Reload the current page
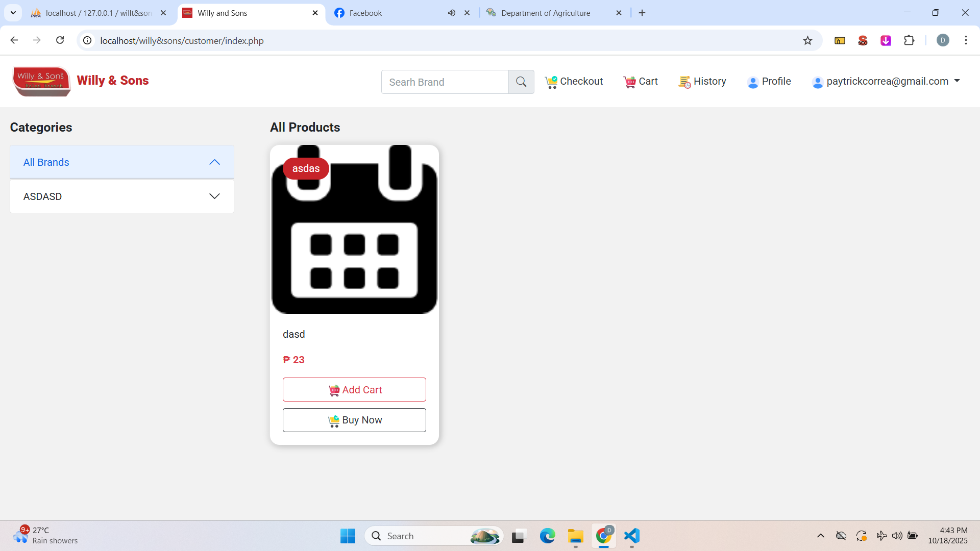 pyautogui.click(x=60, y=40)
